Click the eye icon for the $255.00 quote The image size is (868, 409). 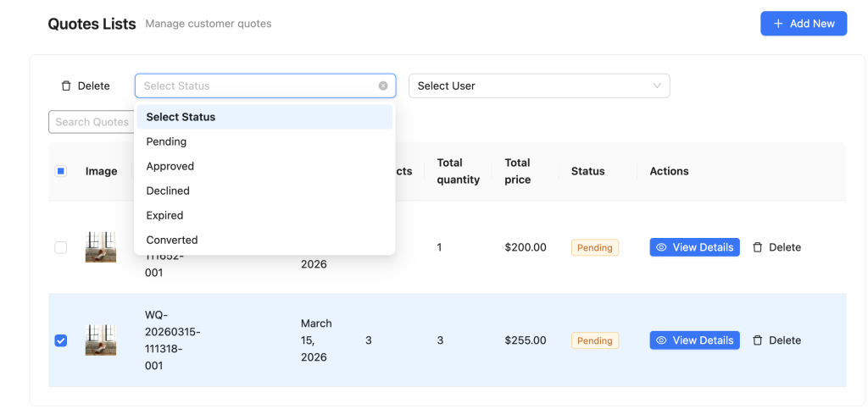pos(662,340)
